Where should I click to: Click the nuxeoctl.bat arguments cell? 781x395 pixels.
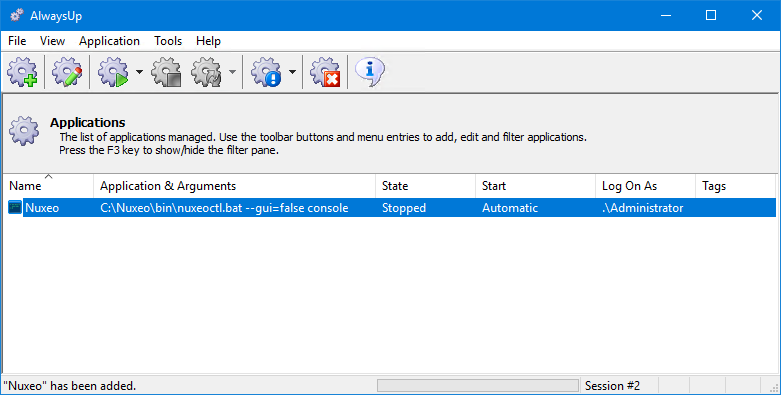coord(224,208)
